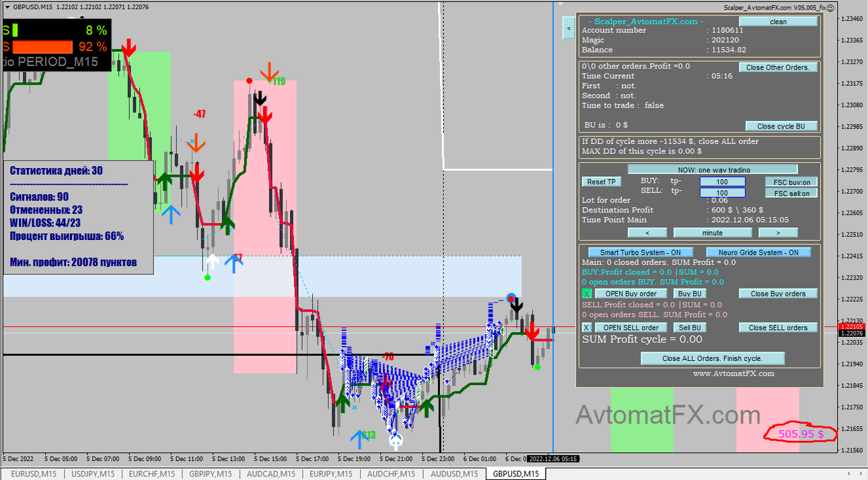The height and width of the screenshot is (480, 868).
Task: Toggle 'Smart Turbo System - ON'
Action: (x=640, y=252)
